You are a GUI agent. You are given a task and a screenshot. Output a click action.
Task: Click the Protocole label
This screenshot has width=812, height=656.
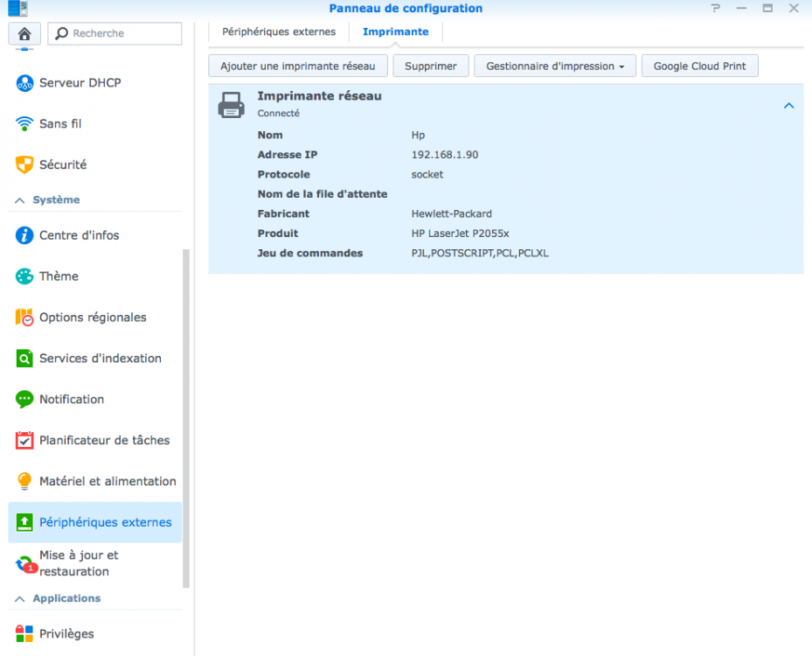coord(284,174)
